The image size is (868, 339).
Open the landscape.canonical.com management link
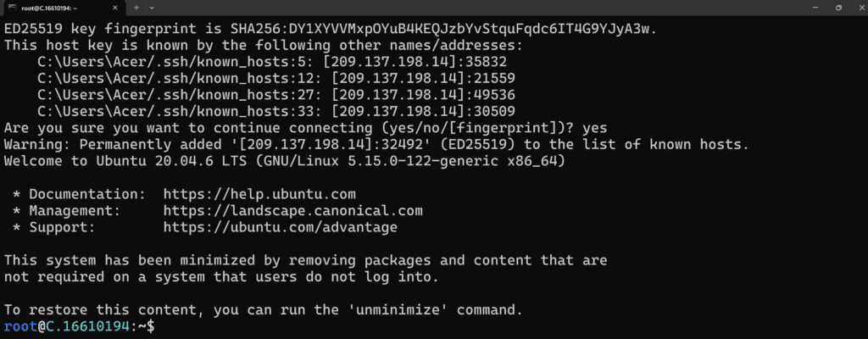coord(292,210)
